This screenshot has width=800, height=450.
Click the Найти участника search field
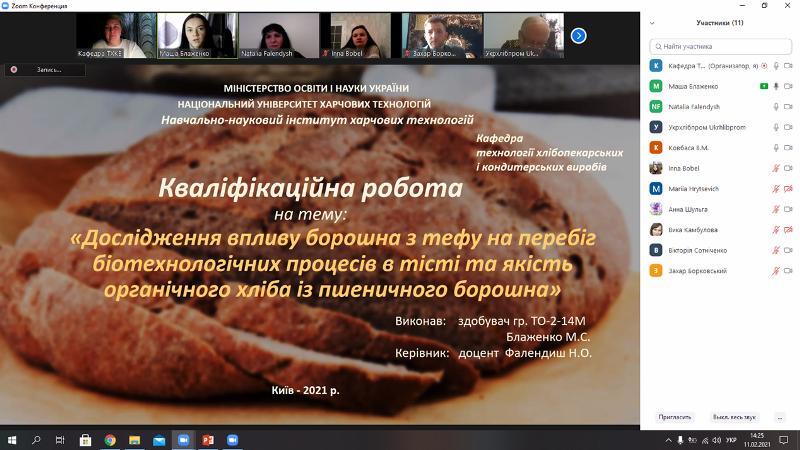coord(720,46)
